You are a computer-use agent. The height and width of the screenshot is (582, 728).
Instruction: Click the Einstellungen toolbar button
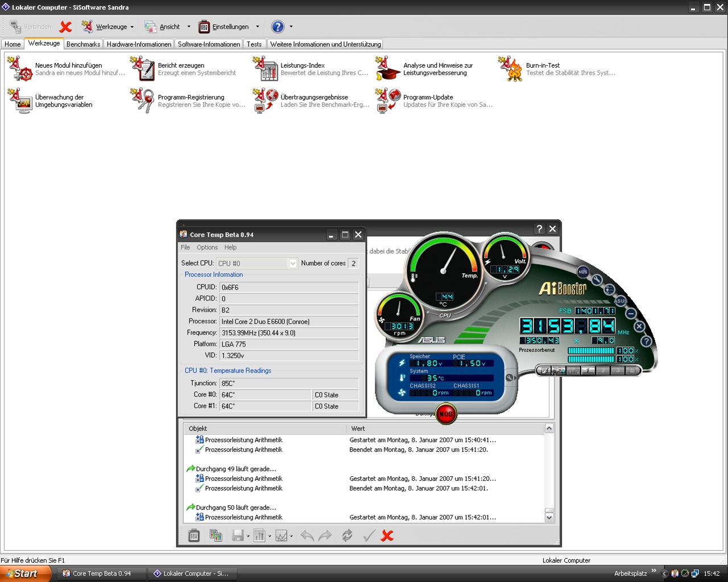tap(224, 27)
